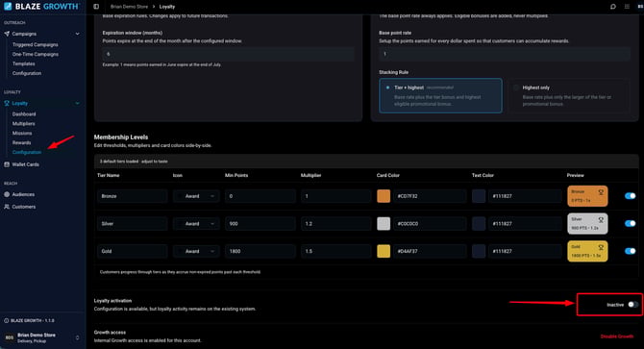Collapse the Loyalty menu chevron
Screen dimensions: 644x349
pyautogui.click(x=77, y=104)
